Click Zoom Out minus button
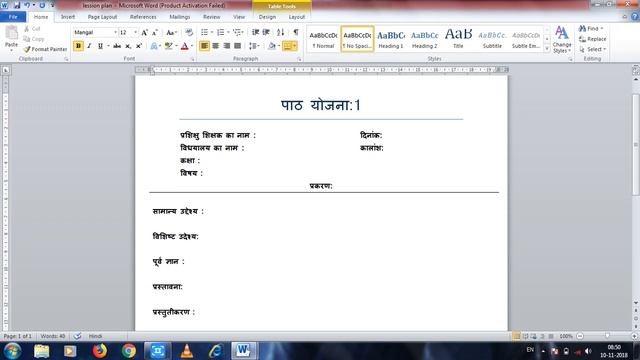Screen dimensions: 640x360 click(x=580, y=336)
